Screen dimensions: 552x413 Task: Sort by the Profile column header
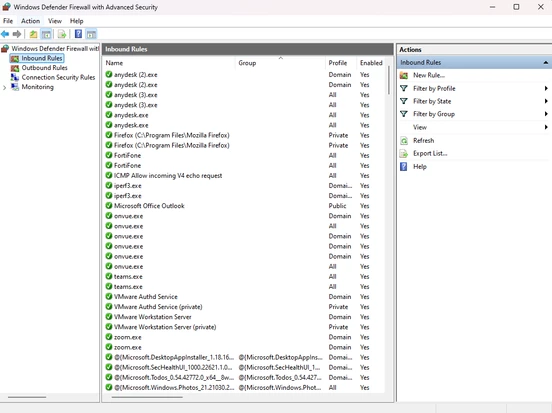pyautogui.click(x=341, y=63)
